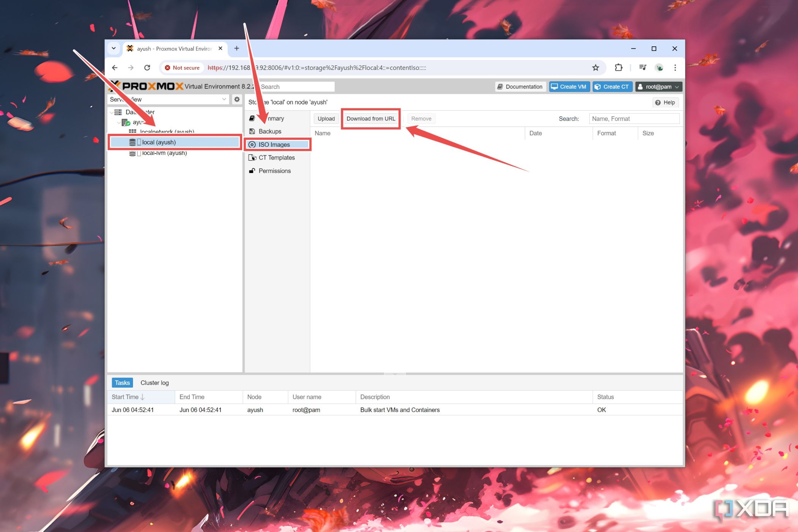Click the Name column header to sort

coord(322,132)
